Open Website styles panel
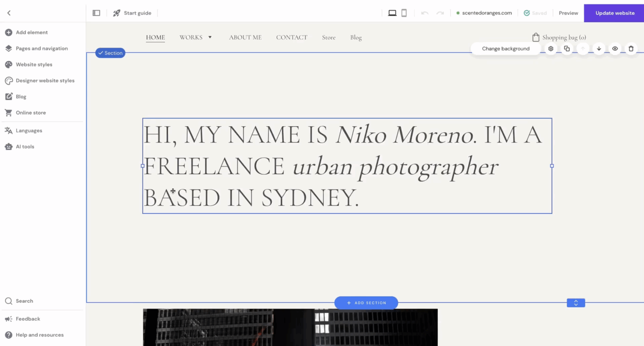644x346 pixels. pyautogui.click(x=34, y=64)
